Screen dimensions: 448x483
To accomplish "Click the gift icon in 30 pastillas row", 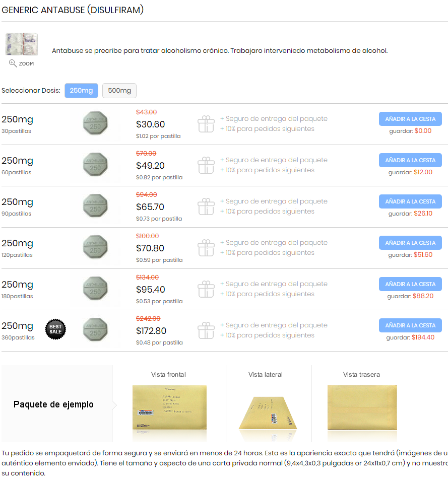I will click(206, 124).
